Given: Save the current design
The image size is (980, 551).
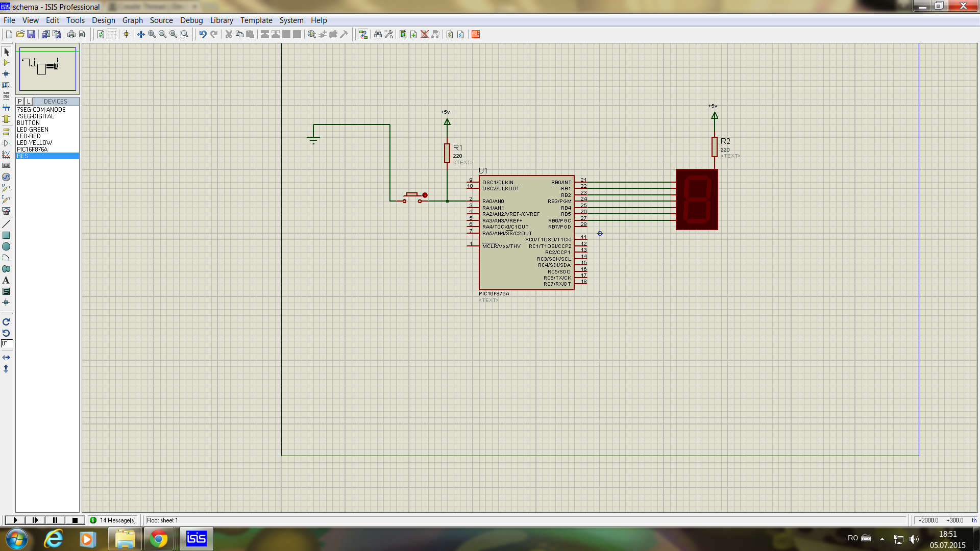Looking at the screenshot, I should pos(31,34).
